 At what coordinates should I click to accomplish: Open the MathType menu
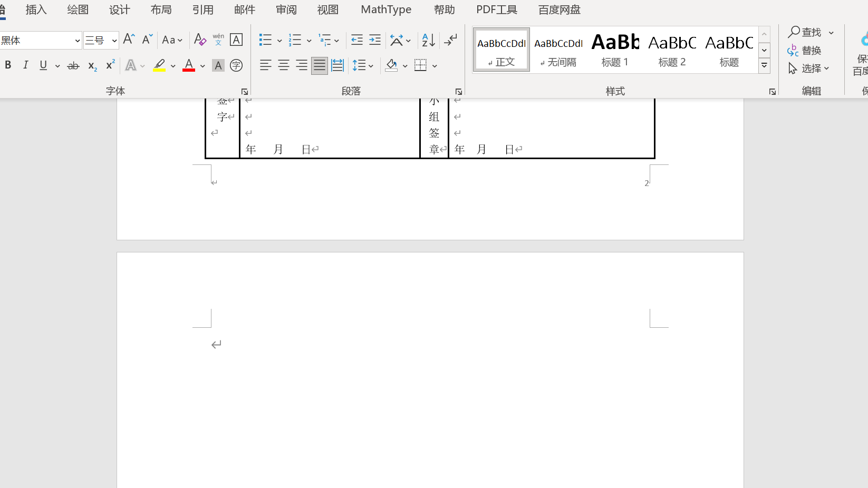(x=385, y=9)
